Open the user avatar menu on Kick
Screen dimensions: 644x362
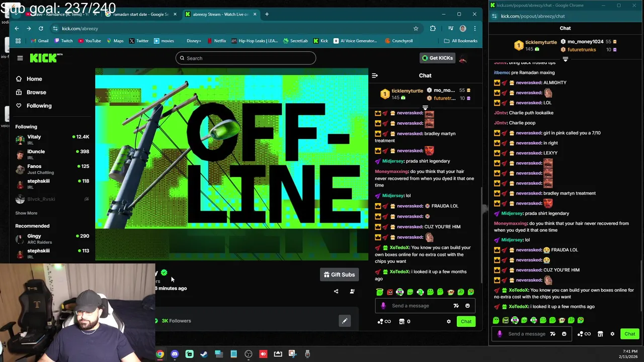(463, 58)
